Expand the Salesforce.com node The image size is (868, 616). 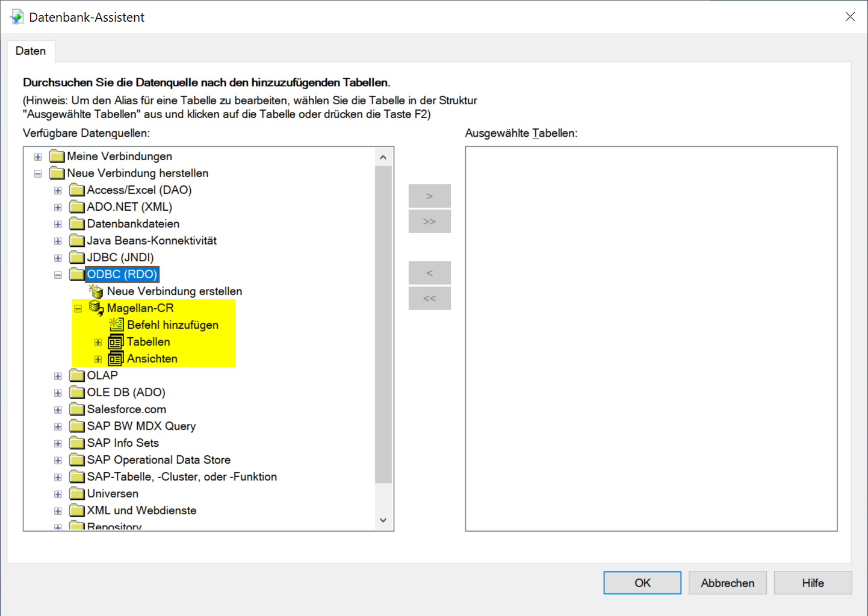[58, 410]
